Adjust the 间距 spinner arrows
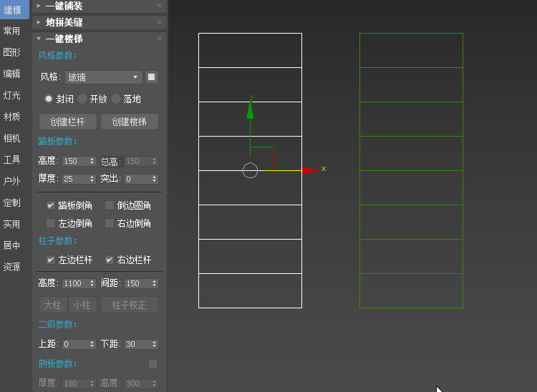This screenshot has height=392, width=537. point(155,283)
